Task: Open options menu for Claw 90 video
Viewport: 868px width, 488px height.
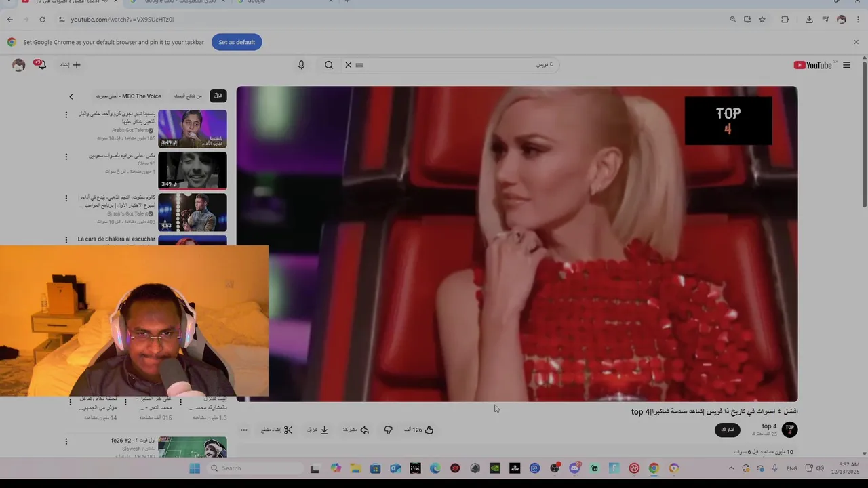Action: 66,157
